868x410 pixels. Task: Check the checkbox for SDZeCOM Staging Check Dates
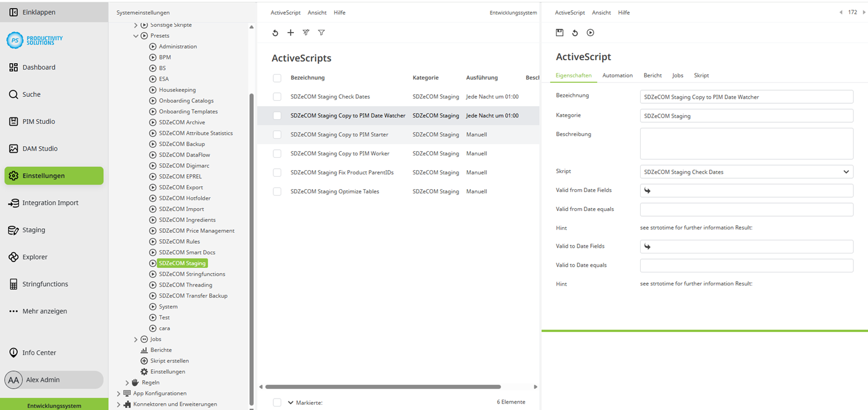click(x=277, y=96)
